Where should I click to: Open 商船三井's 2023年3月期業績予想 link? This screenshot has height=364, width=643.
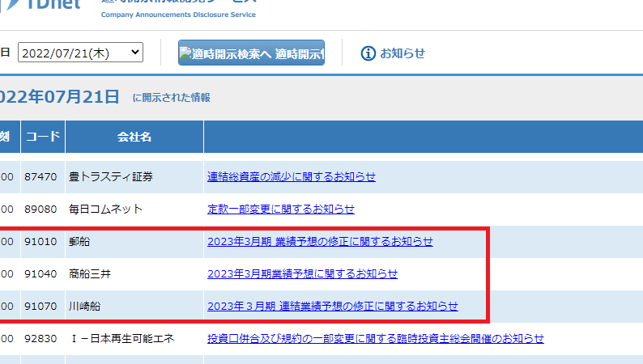[302, 273]
